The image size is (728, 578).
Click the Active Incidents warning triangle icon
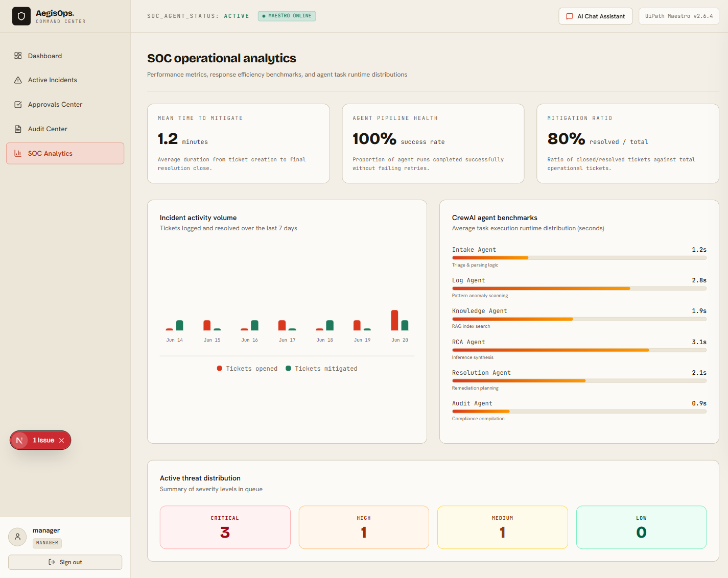click(18, 80)
